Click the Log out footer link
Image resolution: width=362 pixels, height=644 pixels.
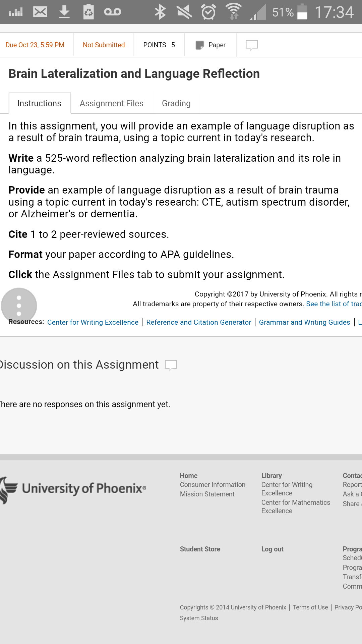pos(273,549)
